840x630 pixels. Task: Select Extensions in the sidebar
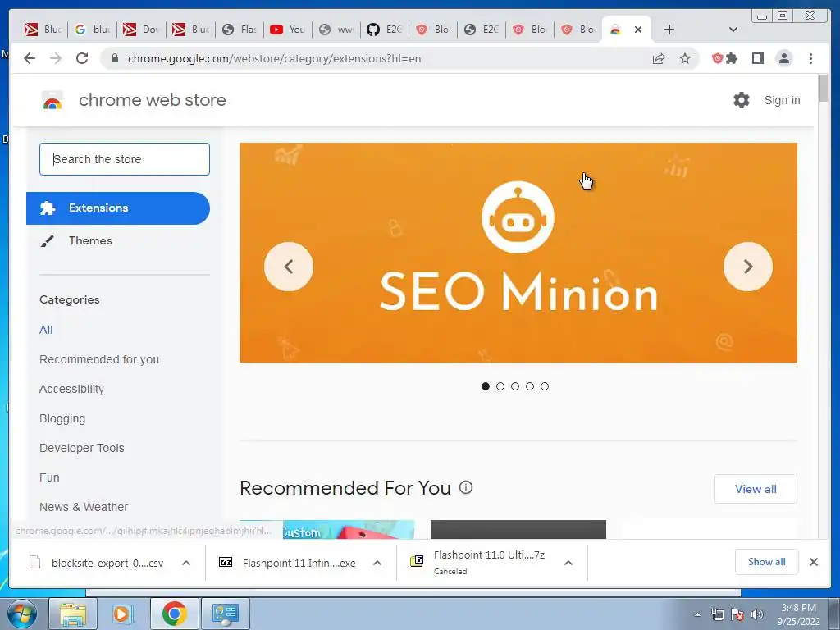click(x=118, y=208)
